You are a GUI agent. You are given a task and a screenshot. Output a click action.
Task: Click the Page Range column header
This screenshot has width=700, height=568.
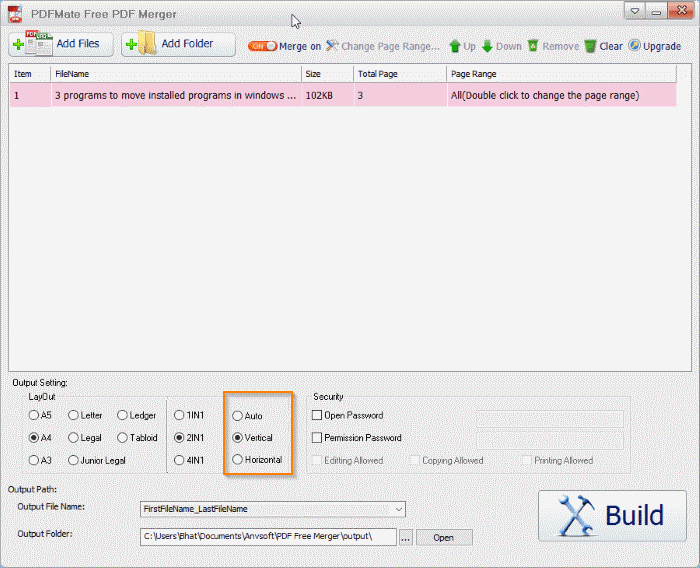click(562, 74)
